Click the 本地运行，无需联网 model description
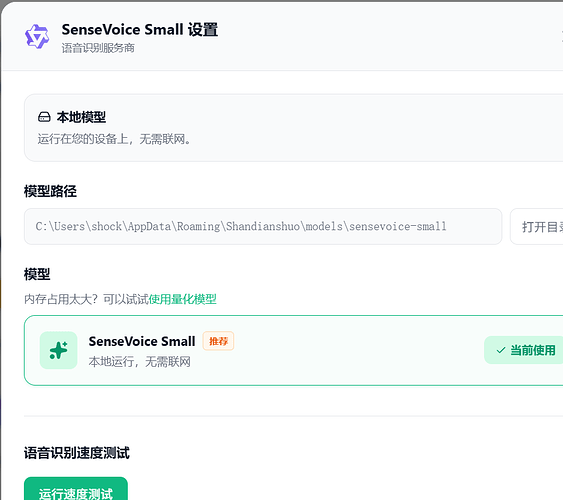Image resolution: width=563 pixels, height=500 pixels. (x=140, y=362)
